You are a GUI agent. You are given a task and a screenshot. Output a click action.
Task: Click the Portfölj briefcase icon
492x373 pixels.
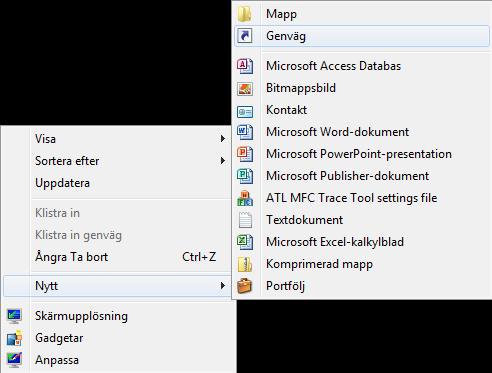(x=245, y=286)
